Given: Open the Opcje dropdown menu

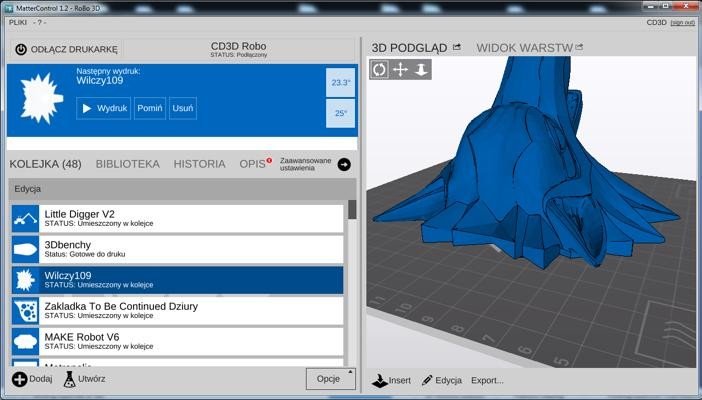Looking at the screenshot, I should 330,379.
